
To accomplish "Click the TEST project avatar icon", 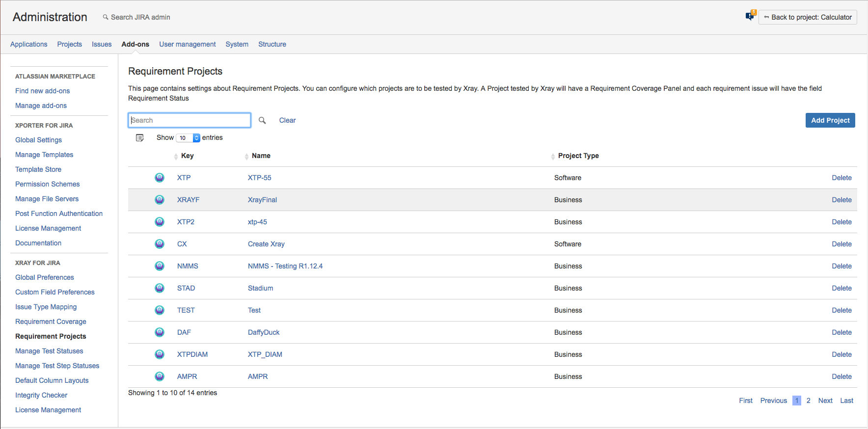I will [160, 310].
